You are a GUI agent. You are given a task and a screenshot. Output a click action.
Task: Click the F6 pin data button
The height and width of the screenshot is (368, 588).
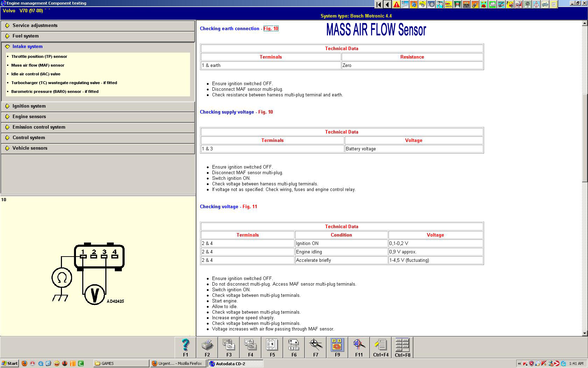pos(294,347)
